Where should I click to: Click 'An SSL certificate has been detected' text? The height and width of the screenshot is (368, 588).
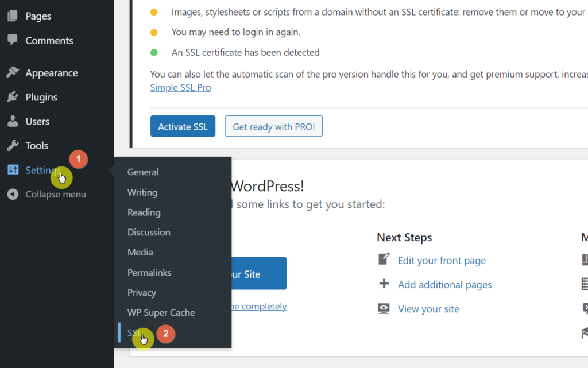coord(245,52)
